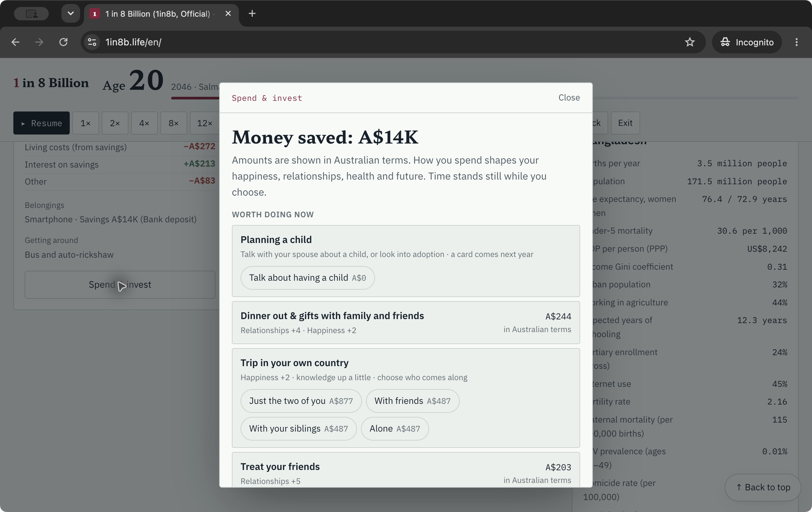
Task: Bookmark this page with the star icon
Action: [690, 42]
